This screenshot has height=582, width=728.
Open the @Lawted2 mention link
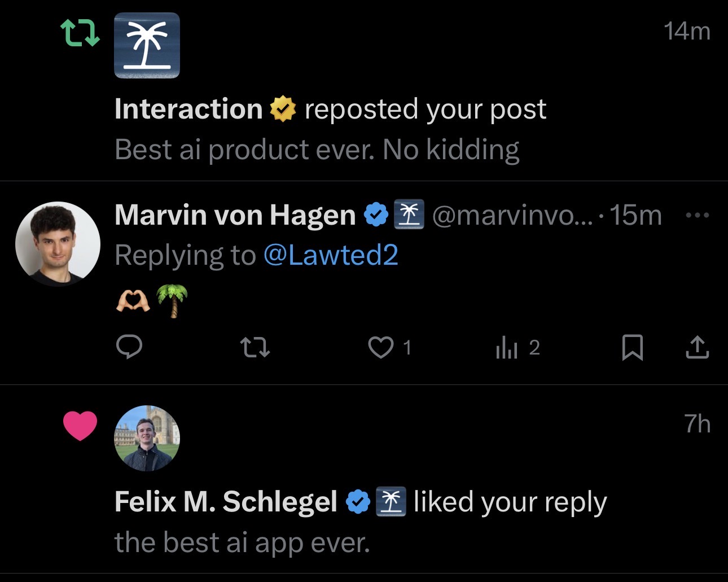click(x=331, y=255)
